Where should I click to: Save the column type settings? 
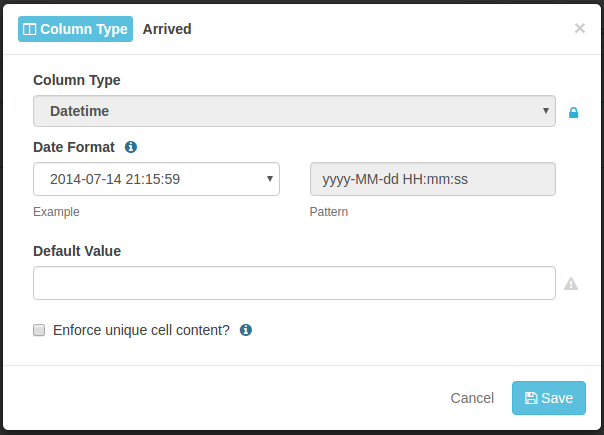[x=549, y=398]
